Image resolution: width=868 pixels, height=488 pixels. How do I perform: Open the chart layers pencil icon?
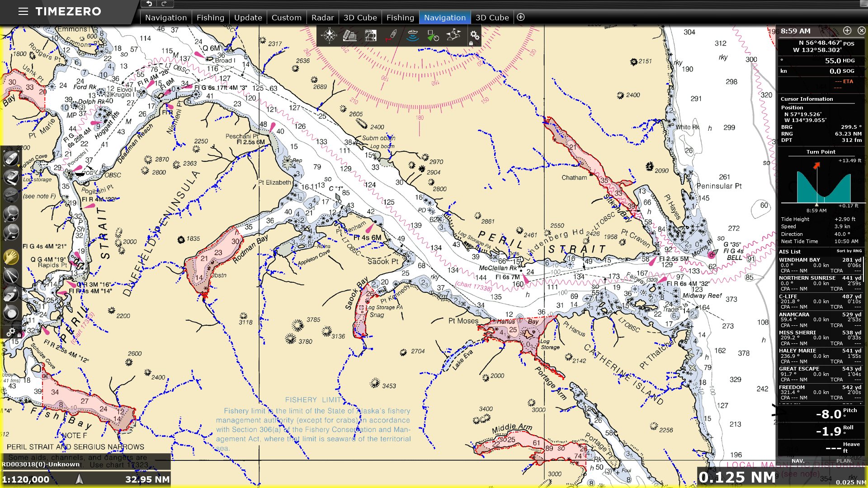pos(349,35)
